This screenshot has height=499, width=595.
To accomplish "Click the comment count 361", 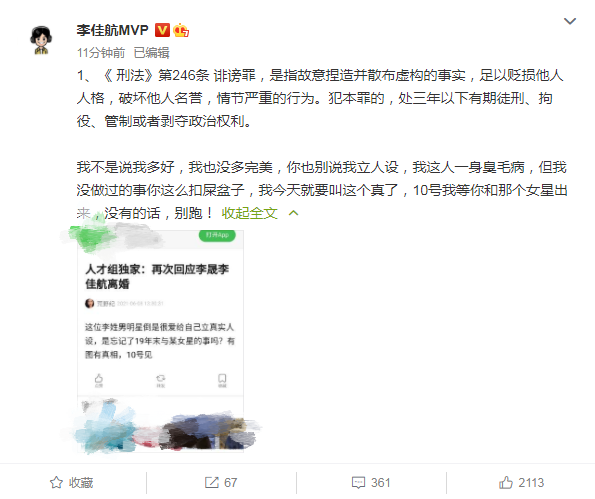I will tap(381, 483).
